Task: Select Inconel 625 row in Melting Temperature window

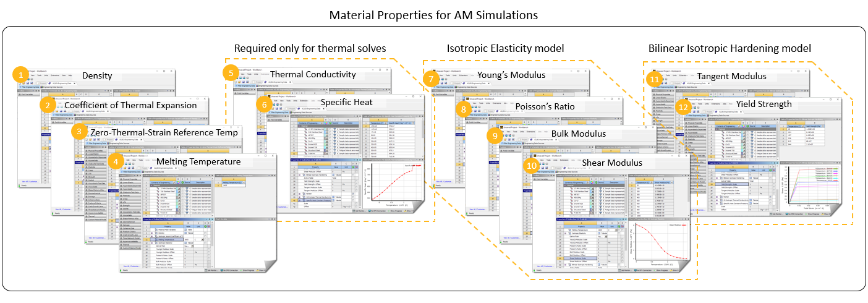Action: pyautogui.click(x=164, y=203)
